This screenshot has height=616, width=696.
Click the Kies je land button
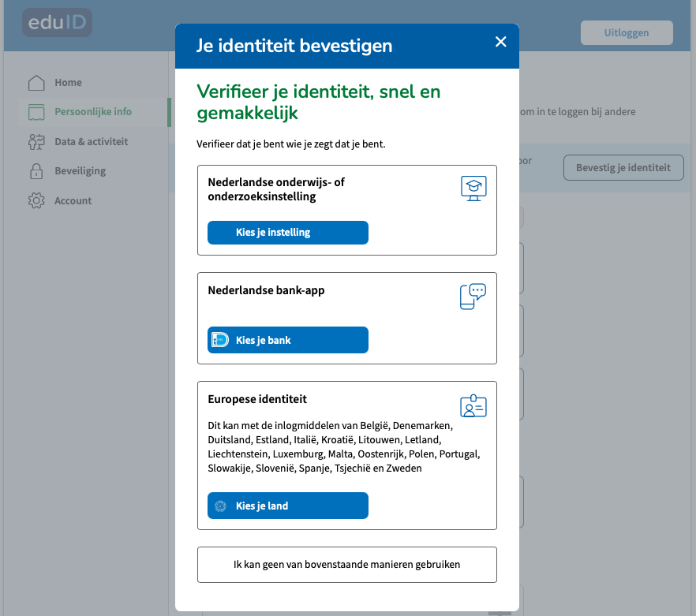pyautogui.click(x=287, y=506)
